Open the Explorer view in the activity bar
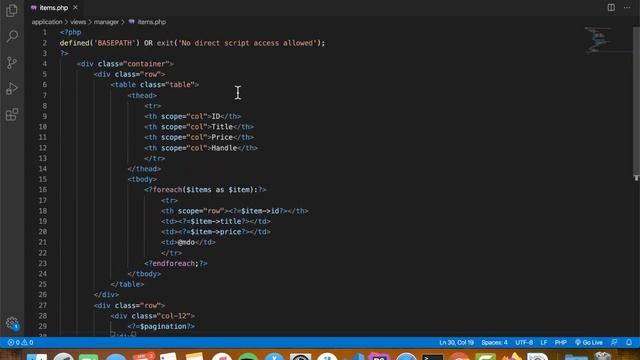The height and width of the screenshot is (360, 640). pyautogui.click(x=12, y=10)
